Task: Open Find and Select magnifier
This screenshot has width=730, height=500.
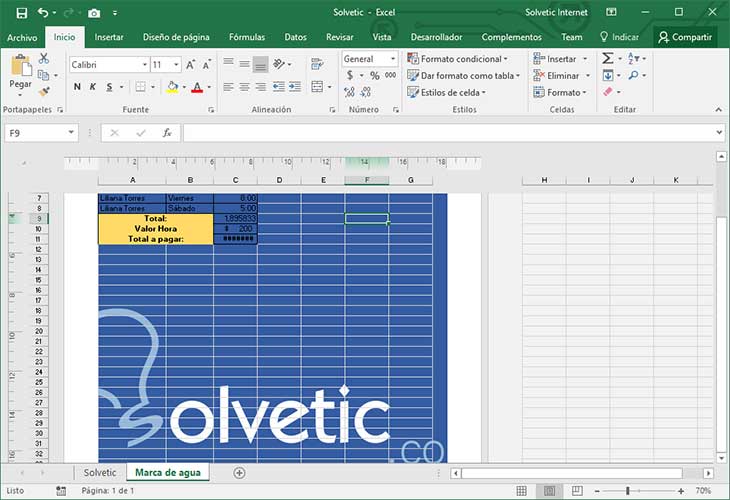Action: [x=634, y=75]
